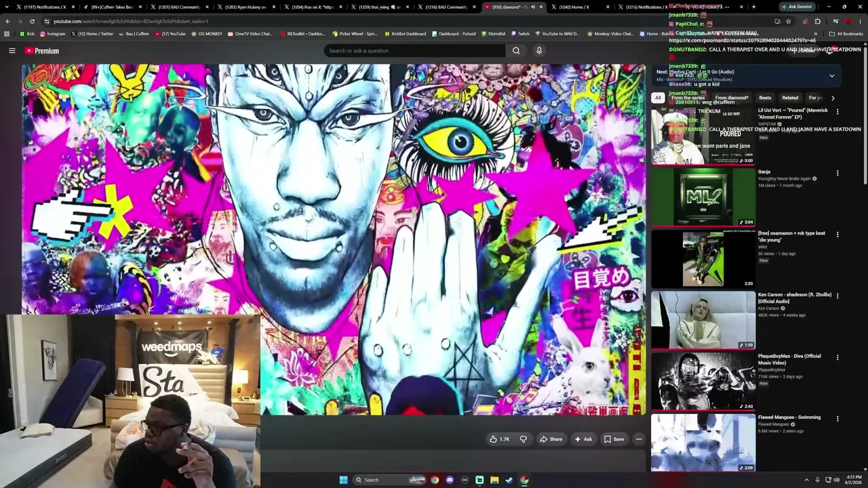Dislike the video with thumbs down
This screenshot has width=868, height=488.
523,439
